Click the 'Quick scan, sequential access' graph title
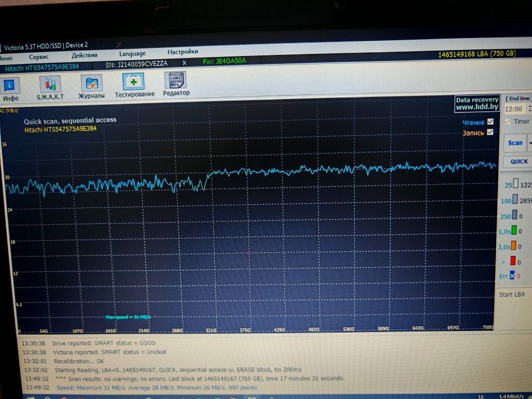Viewport: 532px width, 399px height. point(70,120)
